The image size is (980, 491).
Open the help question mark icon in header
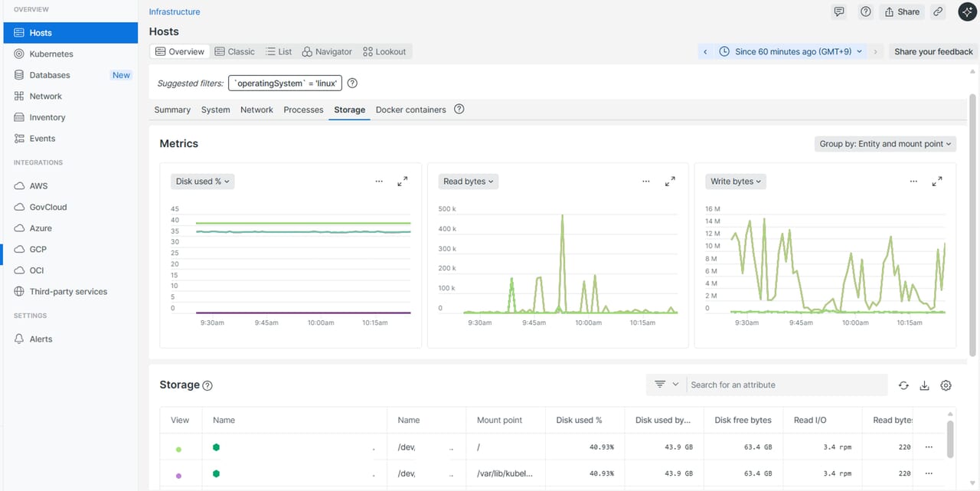click(x=865, y=11)
